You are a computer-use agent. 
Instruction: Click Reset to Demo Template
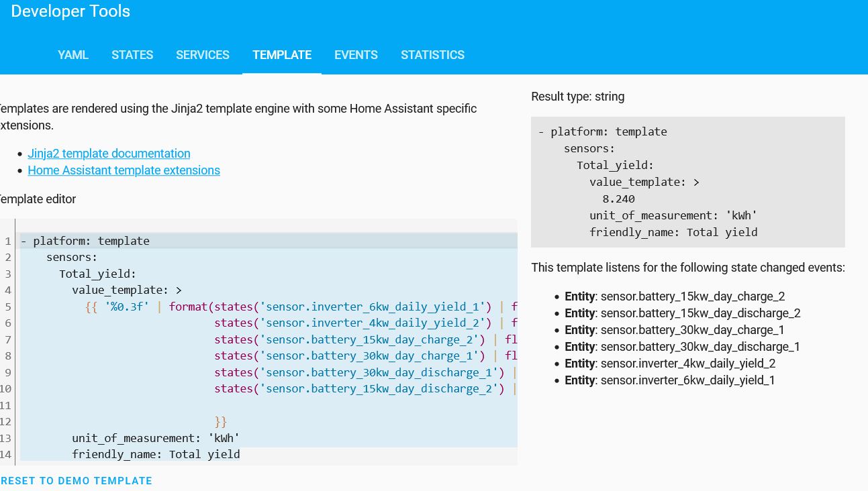[x=76, y=481]
